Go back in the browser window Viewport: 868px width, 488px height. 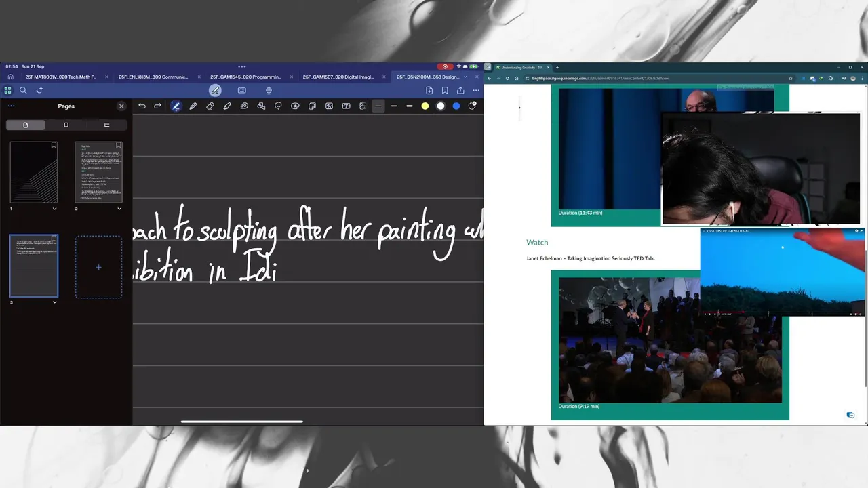click(x=489, y=78)
